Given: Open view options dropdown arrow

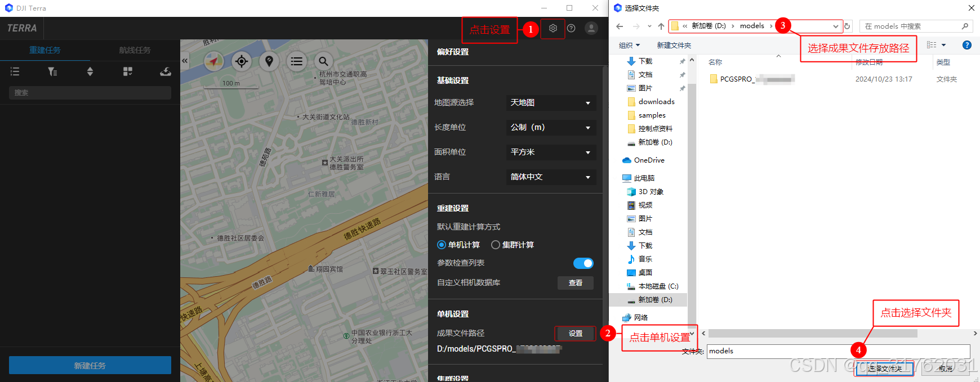Looking at the screenshot, I should (x=944, y=45).
